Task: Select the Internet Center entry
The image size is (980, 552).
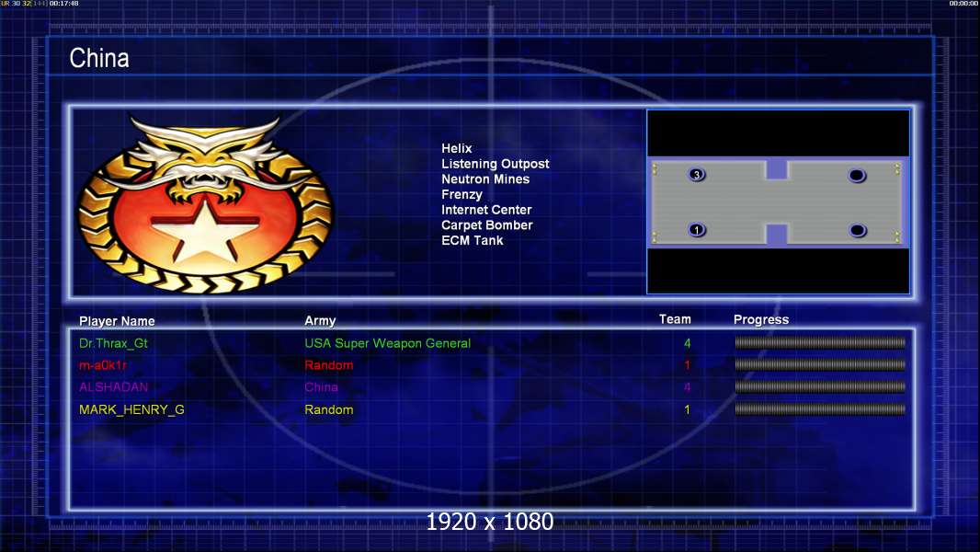Action: click(486, 210)
